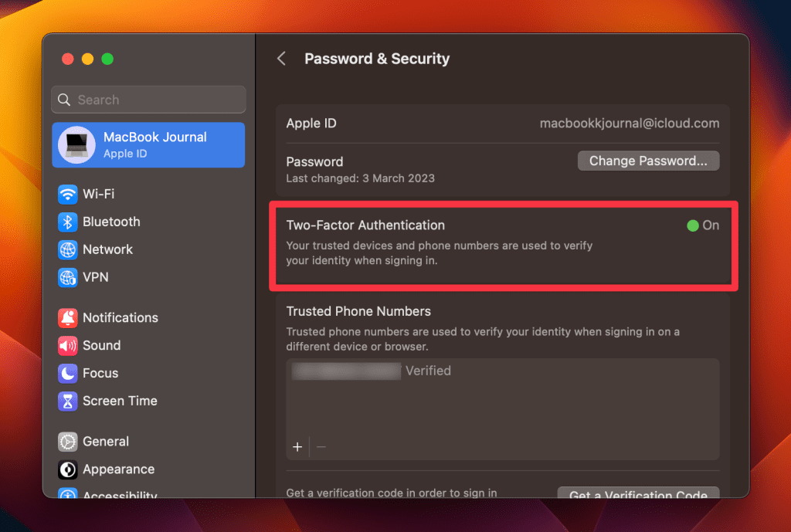Open Wi-Fi settings icon in sidebar
791x532 pixels.
[x=68, y=194]
